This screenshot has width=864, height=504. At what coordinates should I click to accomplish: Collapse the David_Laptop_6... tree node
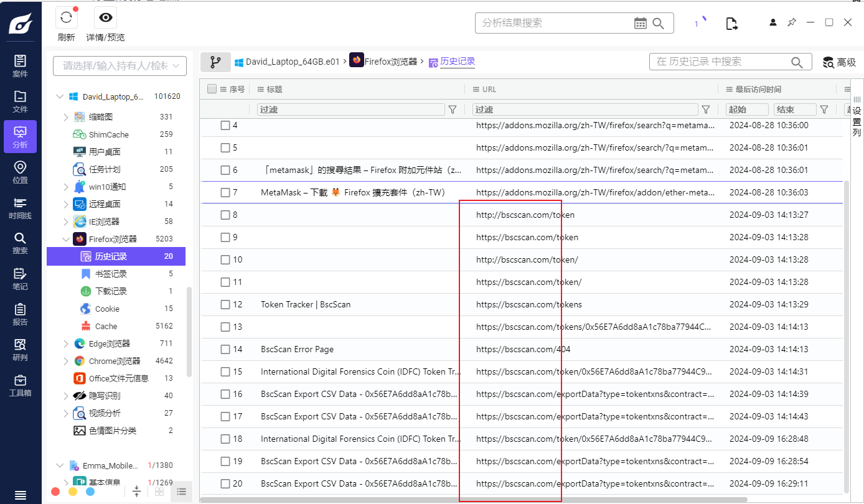60,96
